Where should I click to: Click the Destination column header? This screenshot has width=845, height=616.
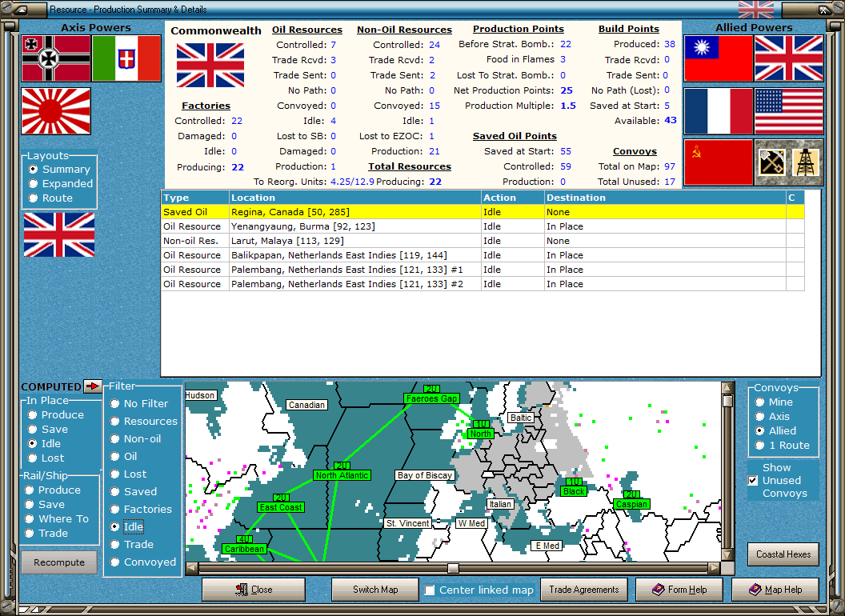(x=665, y=198)
